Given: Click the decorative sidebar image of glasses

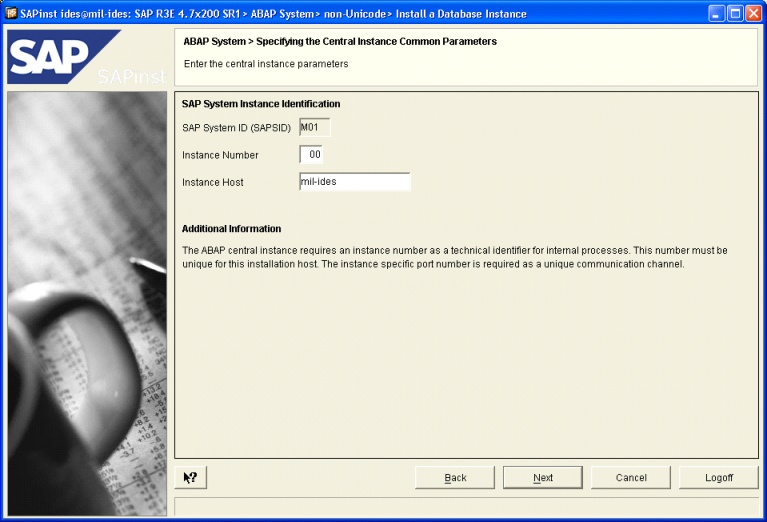Looking at the screenshot, I should pos(86,300).
